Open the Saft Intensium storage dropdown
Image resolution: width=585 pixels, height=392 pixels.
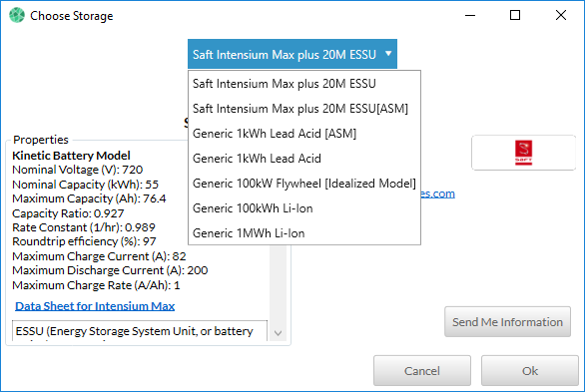[292, 54]
